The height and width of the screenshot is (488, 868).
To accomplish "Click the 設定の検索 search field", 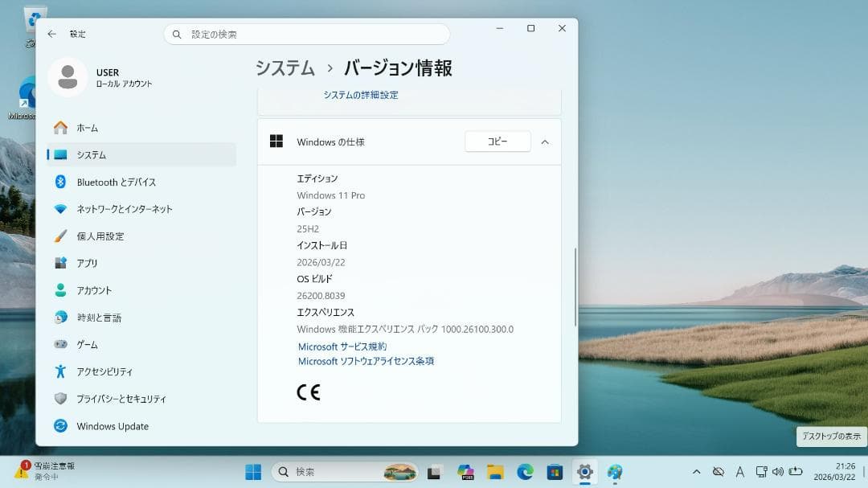I will pos(307,34).
